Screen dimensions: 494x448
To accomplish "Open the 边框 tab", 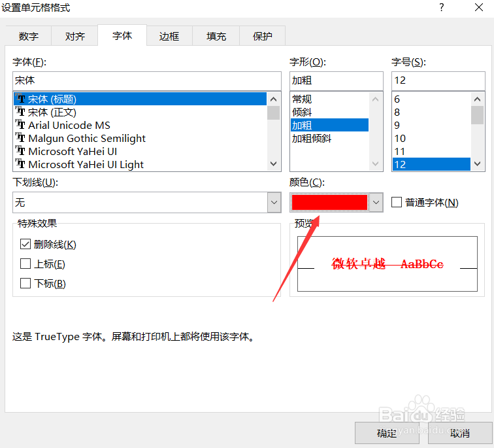I will [169, 36].
